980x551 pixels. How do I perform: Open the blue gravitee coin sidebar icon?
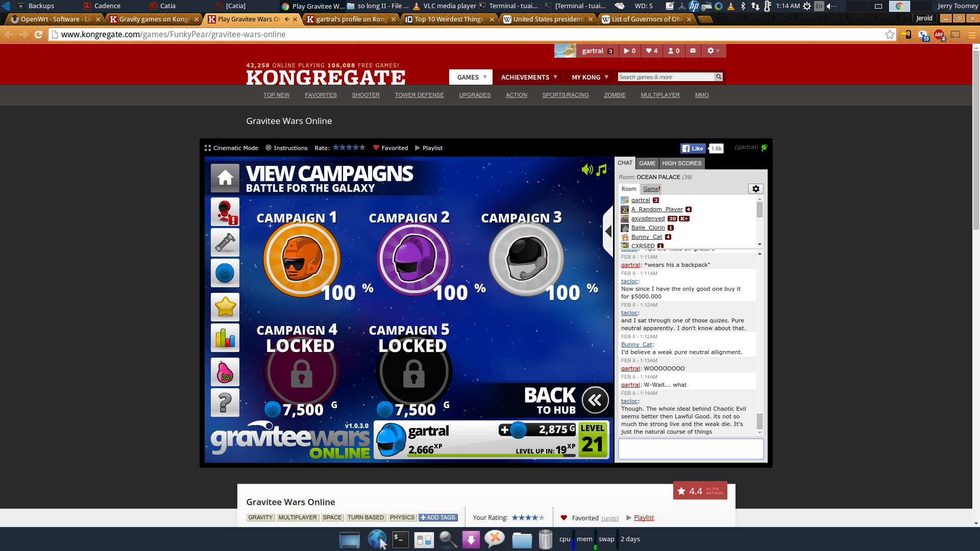[x=225, y=273]
